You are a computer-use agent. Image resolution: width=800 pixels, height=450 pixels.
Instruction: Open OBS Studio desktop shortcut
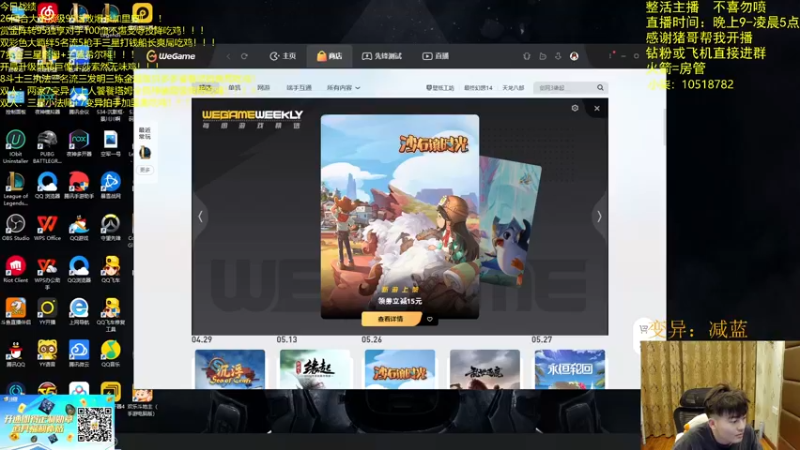point(15,227)
